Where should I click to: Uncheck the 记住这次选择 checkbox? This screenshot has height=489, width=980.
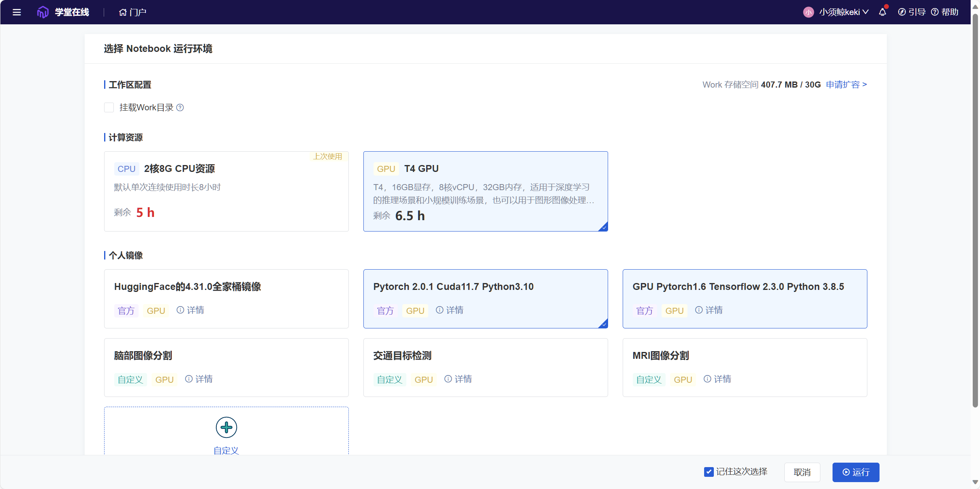(709, 472)
